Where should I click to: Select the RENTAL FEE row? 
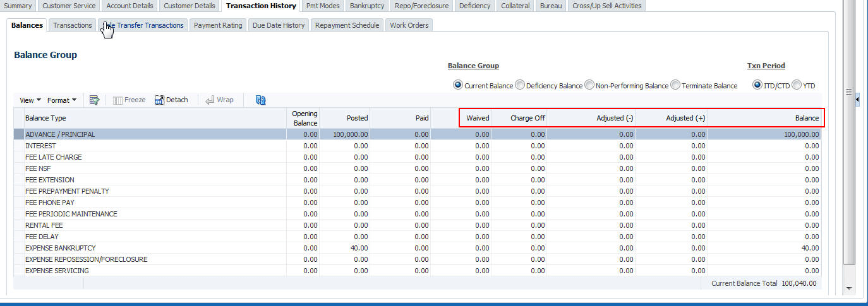(418, 225)
